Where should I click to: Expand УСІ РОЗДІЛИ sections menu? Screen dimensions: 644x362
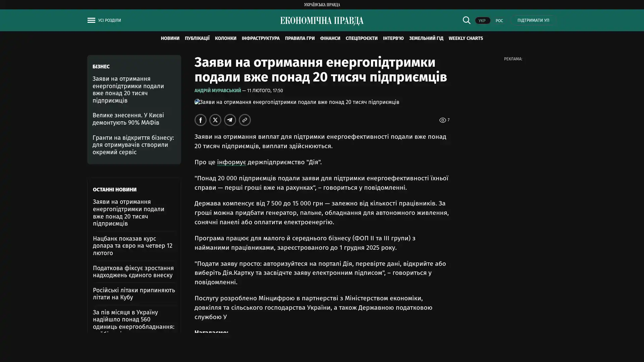pyautogui.click(x=109, y=20)
